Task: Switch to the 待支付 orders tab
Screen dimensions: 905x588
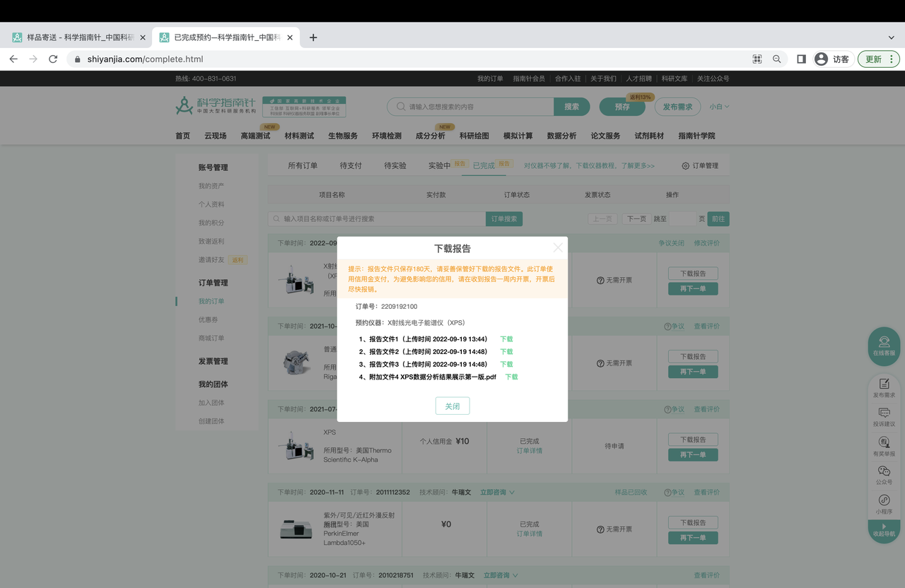Action: click(350, 165)
